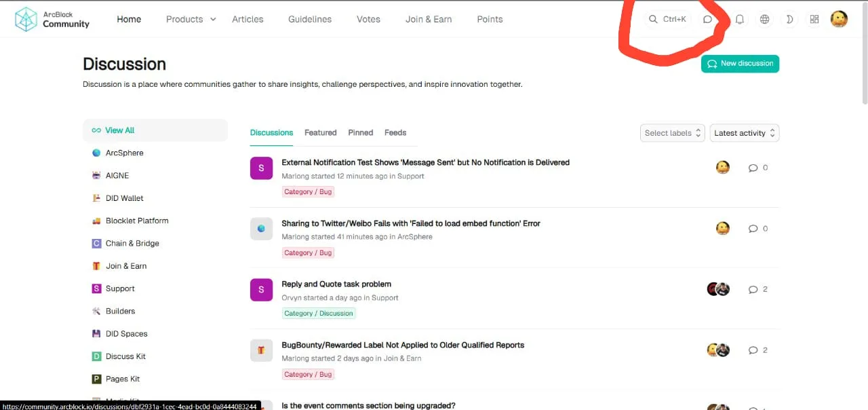Click the Join & Earn gift icon in sidebar
868x410 pixels.
point(96,266)
